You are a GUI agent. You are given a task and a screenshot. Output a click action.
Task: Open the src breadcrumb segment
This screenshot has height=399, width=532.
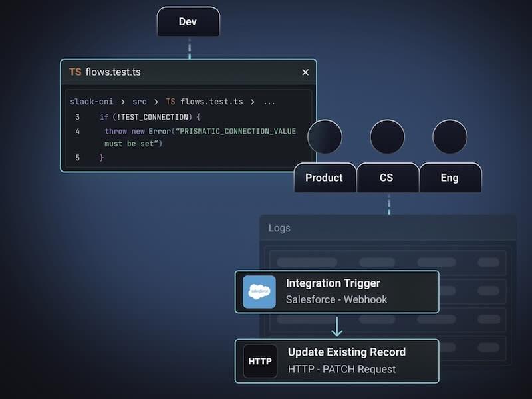[x=139, y=102]
